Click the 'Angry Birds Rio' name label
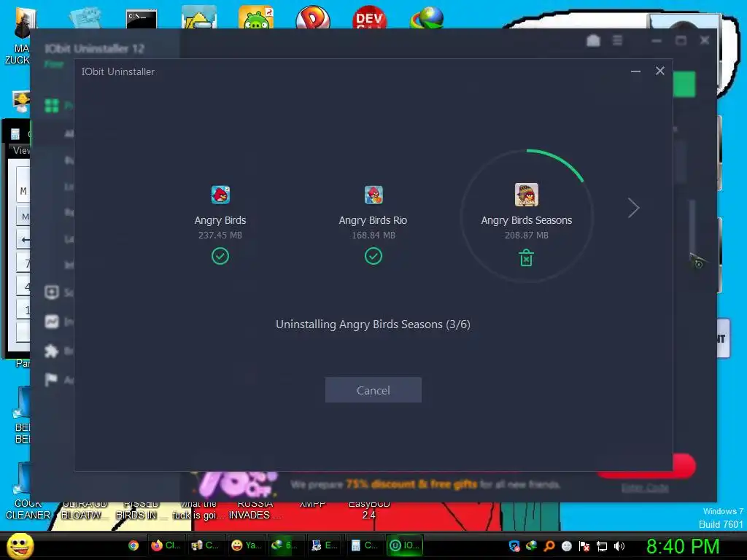This screenshot has width=747, height=560. (x=373, y=220)
